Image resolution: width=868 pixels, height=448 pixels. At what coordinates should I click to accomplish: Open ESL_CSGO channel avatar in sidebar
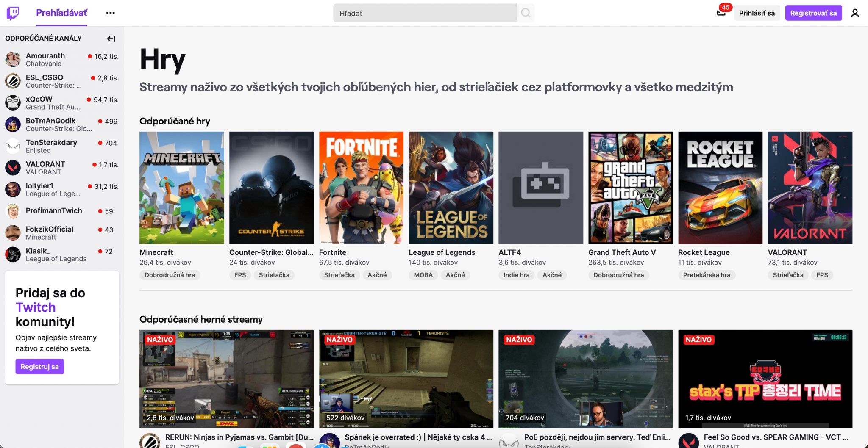point(13,81)
